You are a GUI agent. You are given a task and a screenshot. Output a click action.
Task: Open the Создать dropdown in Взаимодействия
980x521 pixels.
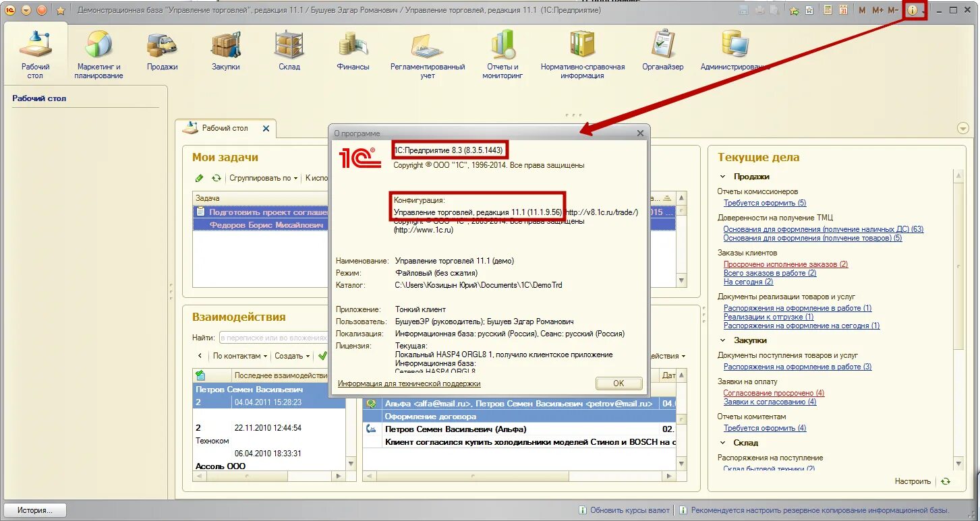(x=293, y=355)
